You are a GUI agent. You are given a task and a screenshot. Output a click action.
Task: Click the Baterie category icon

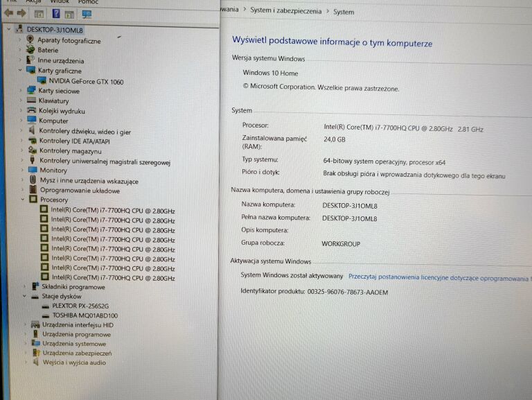pyautogui.click(x=30, y=50)
